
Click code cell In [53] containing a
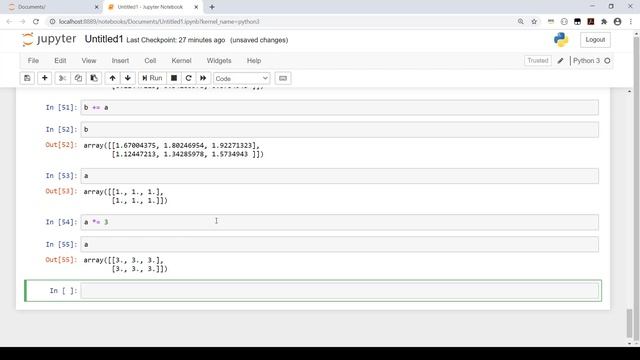(340, 176)
